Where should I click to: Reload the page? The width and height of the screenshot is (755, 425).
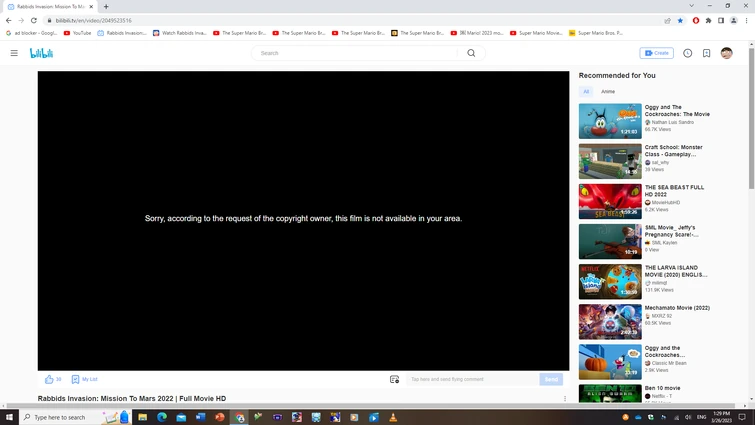pos(34,21)
